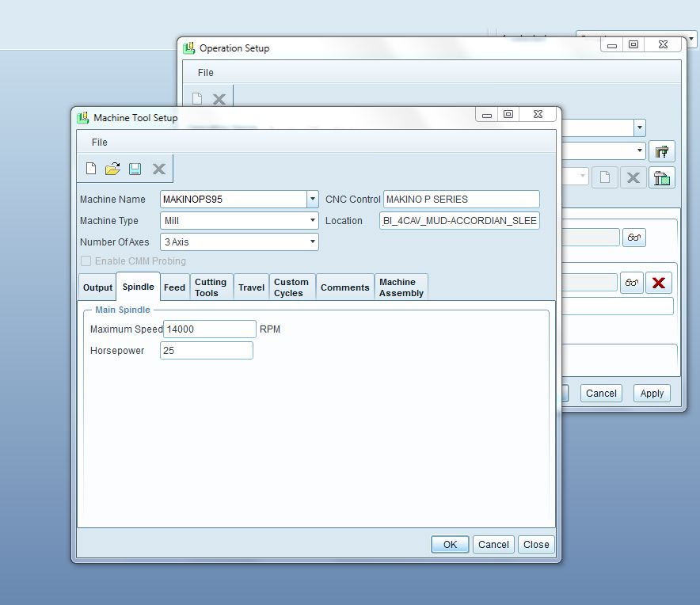Image resolution: width=700 pixels, height=605 pixels.
Task: Click the fixture setup icon in Operation Setup
Action: pyautogui.click(x=662, y=177)
